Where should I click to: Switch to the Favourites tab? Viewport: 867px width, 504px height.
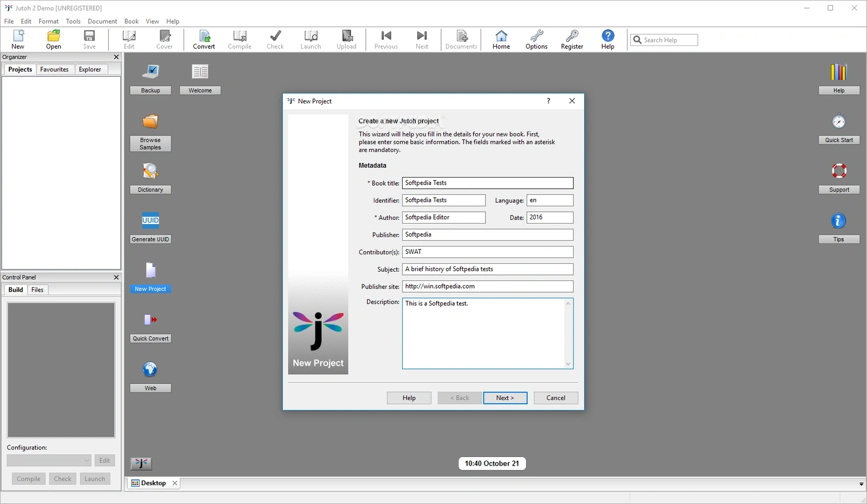54,69
